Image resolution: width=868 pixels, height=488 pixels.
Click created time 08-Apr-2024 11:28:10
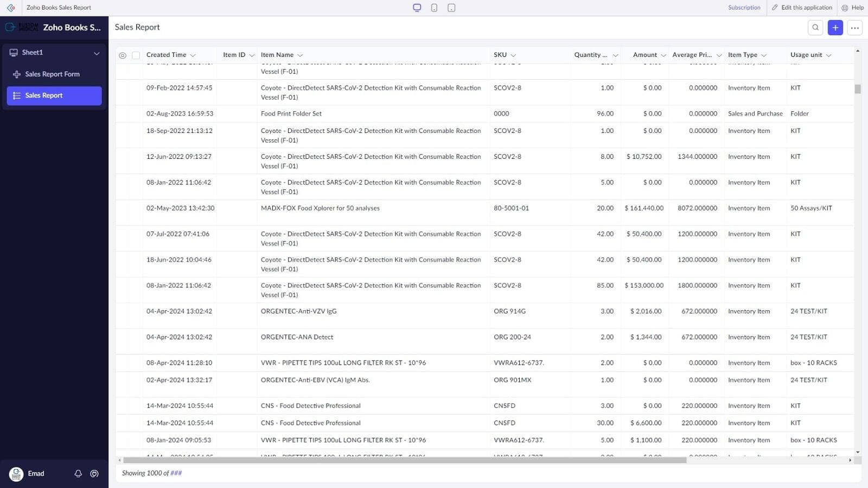tap(179, 363)
